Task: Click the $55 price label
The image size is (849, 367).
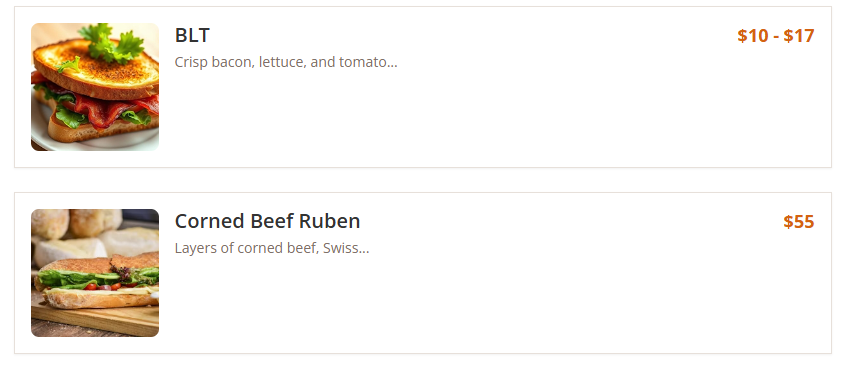Action: (x=799, y=222)
